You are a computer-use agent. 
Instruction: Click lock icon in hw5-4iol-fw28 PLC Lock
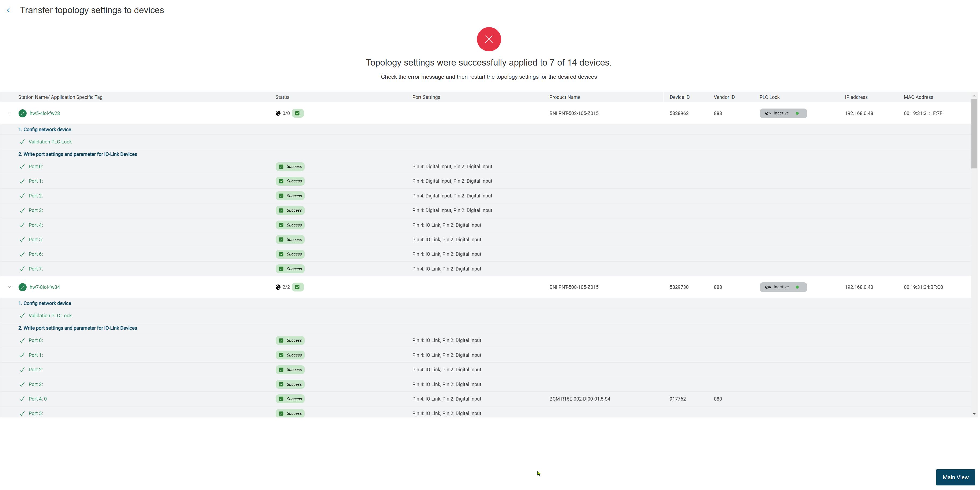click(768, 113)
